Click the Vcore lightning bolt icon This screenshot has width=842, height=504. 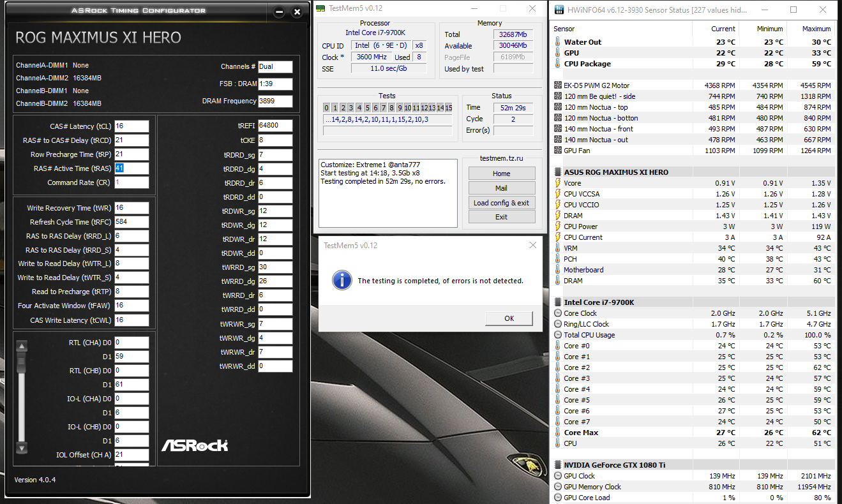[x=557, y=183]
